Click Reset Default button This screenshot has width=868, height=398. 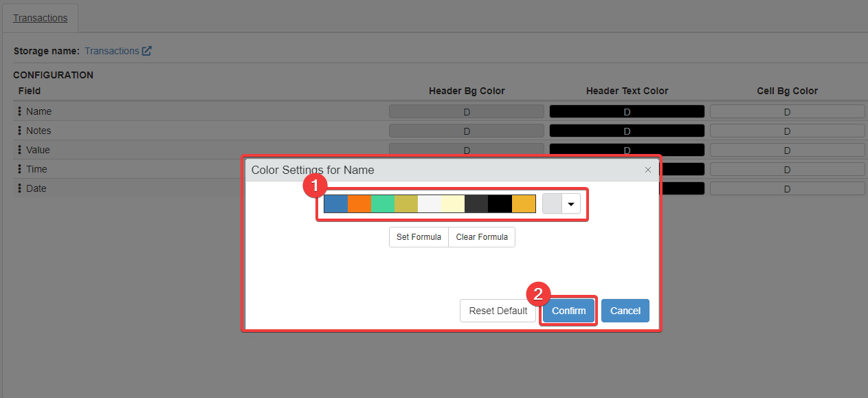tap(498, 311)
